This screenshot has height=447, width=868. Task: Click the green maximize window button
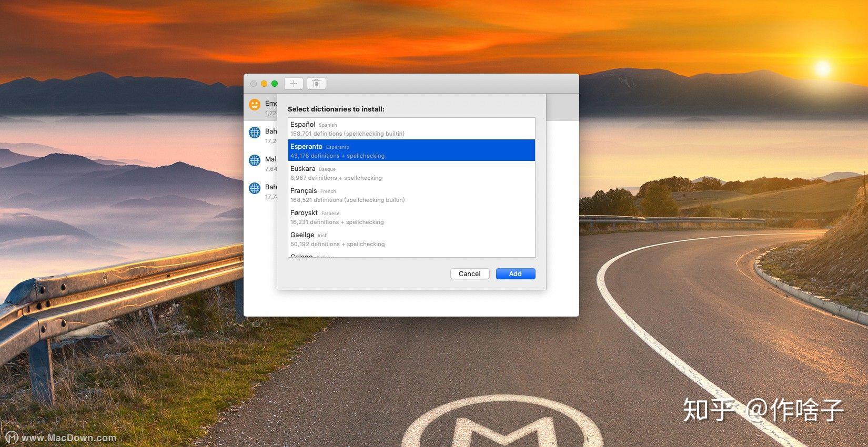pos(275,84)
